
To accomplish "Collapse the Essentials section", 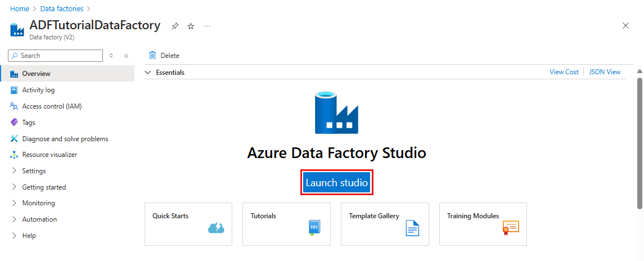I will tap(148, 73).
